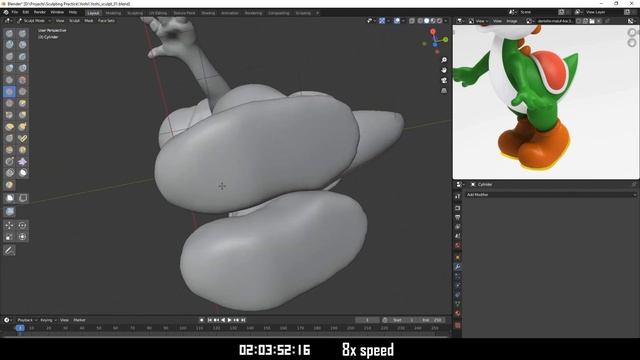Viewport: 640px width, 360px height.
Task: Toggle auto keying record button
Action: [202, 320]
